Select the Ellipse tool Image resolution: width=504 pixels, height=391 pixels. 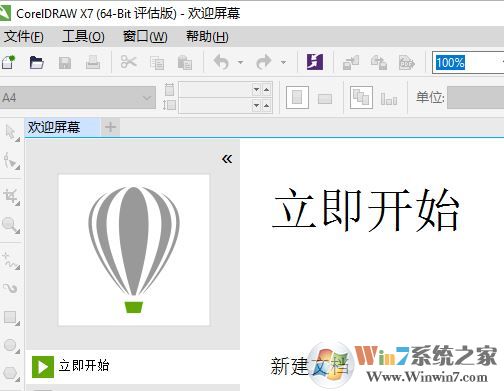(x=11, y=346)
